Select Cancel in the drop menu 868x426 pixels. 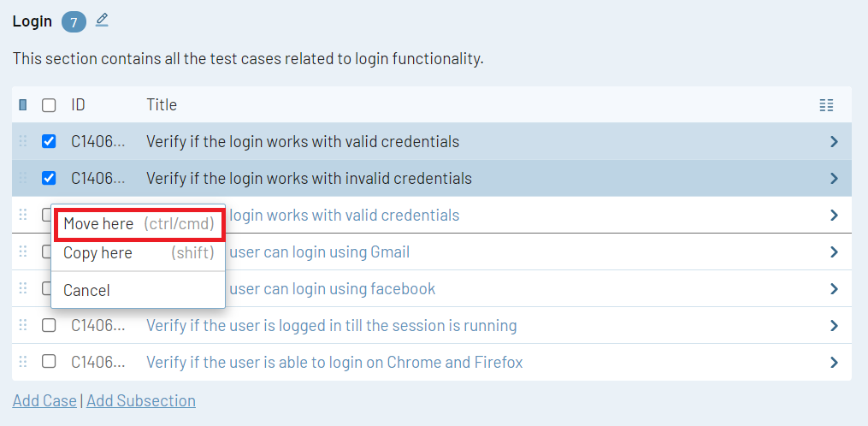(x=87, y=291)
